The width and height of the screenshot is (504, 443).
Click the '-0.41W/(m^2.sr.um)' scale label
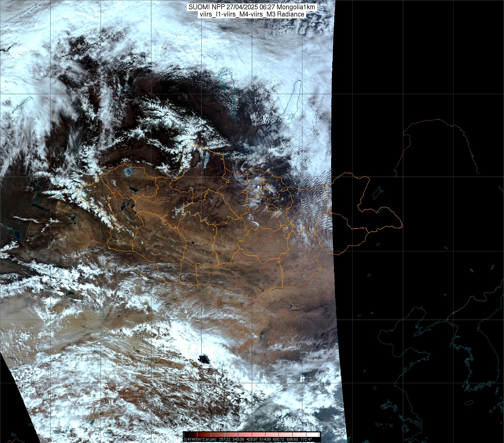point(199,440)
